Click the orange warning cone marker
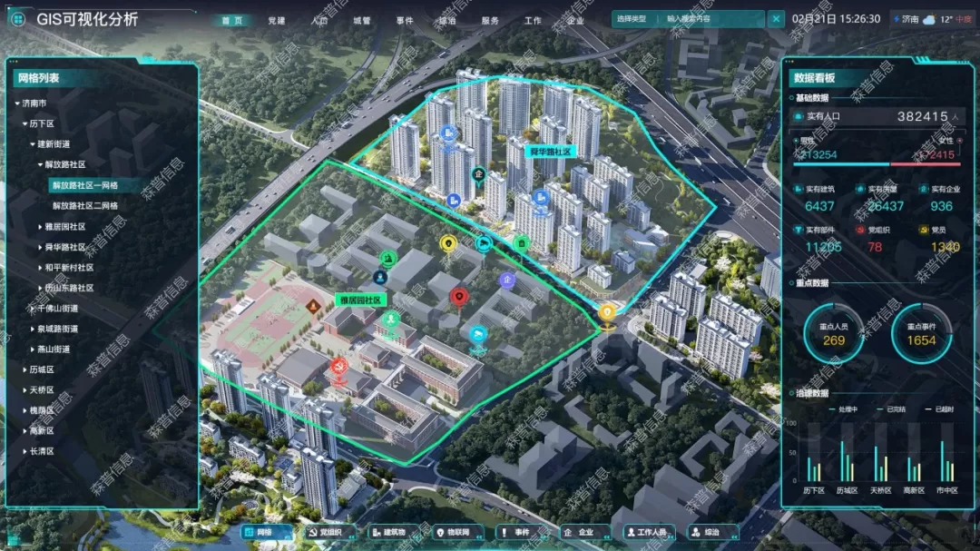980x551 pixels. pos(313,306)
